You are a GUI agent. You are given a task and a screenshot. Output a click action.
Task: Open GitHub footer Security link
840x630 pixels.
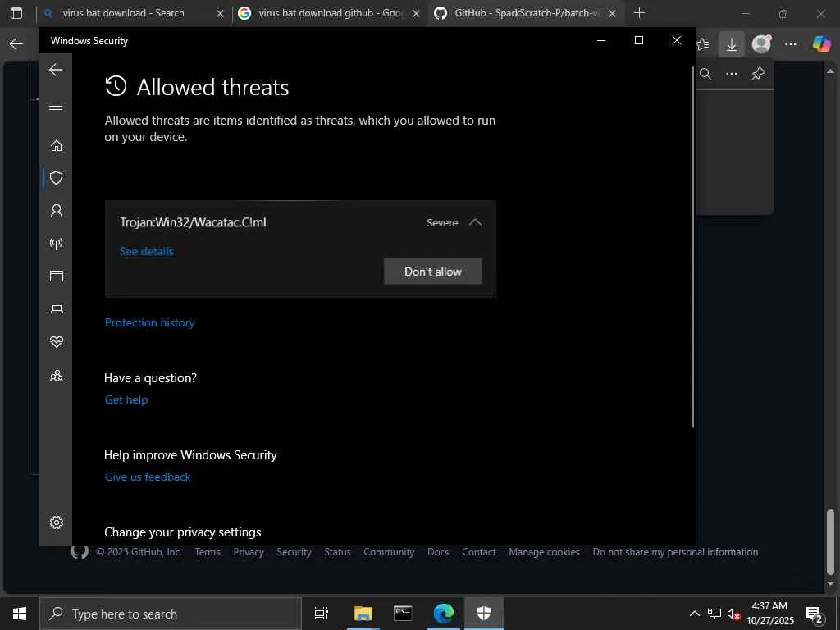(x=294, y=552)
